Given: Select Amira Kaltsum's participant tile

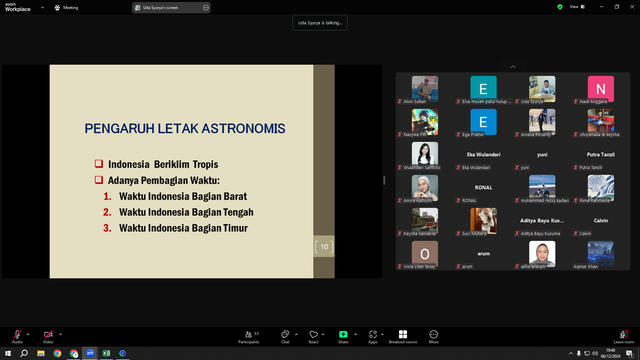Looking at the screenshot, I should (x=424, y=189).
